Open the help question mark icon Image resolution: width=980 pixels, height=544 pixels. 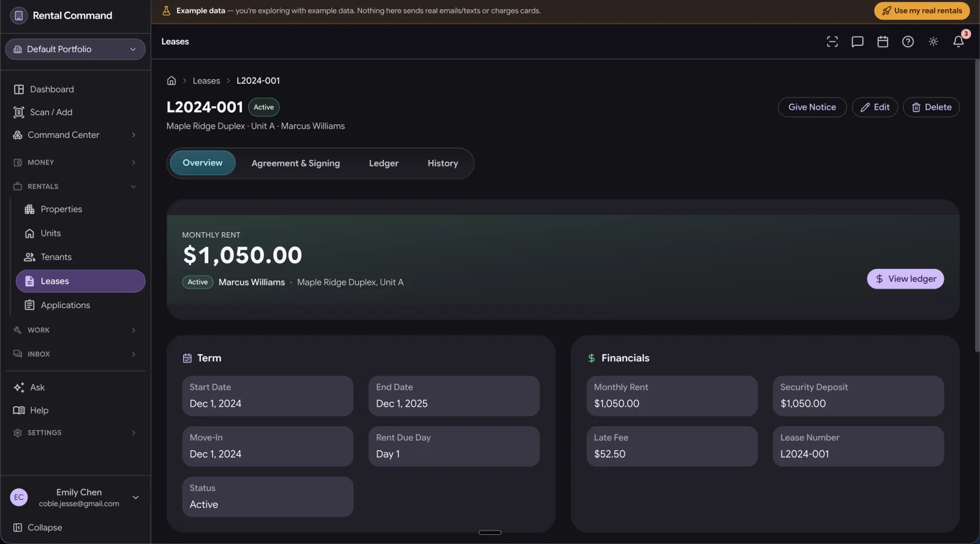pyautogui.click(x=908, y=42)
